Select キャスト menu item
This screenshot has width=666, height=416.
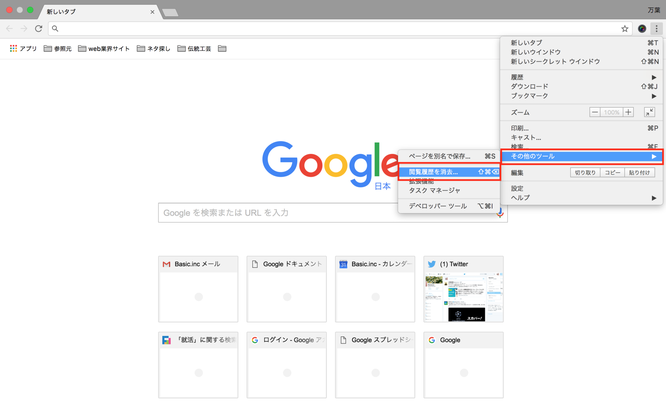pos(581,137)
